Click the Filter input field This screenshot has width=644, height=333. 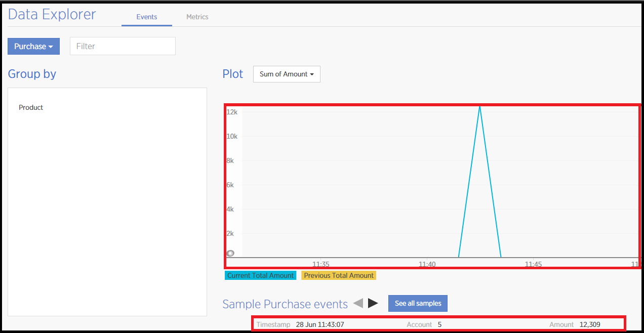point(123,46)
